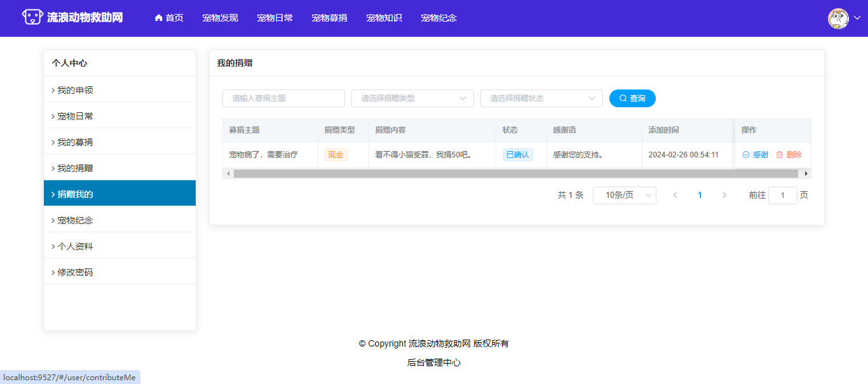Follow the 后台管理中心 footer link
Viewport: 868px width, 384px height.
434,363
